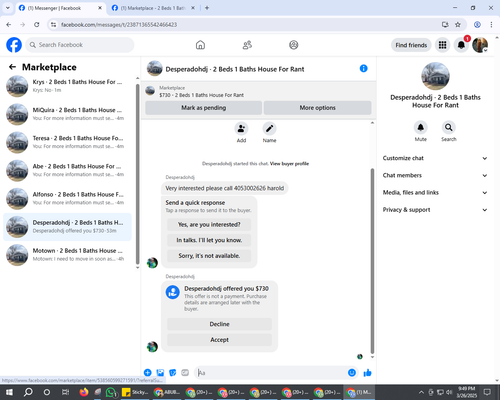Click More options button
The height and width of the screenshot is (400, 500).
coord(317,108)
